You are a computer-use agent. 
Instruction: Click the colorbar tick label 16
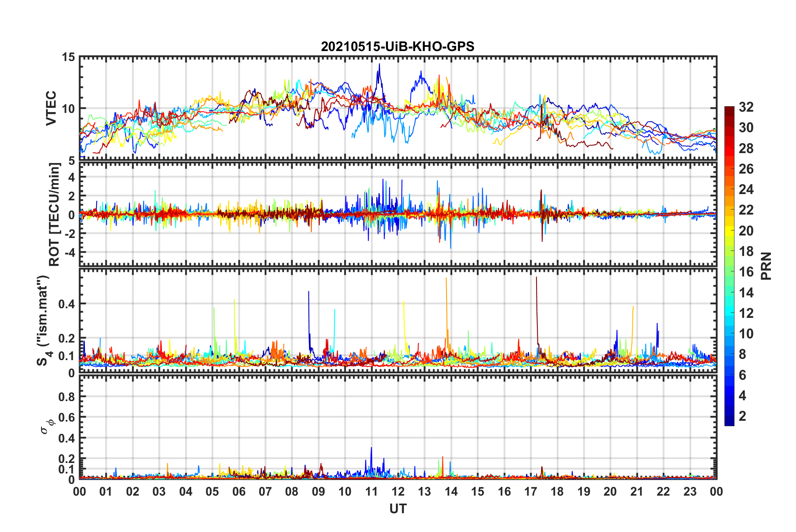click(x=746, y=272)
